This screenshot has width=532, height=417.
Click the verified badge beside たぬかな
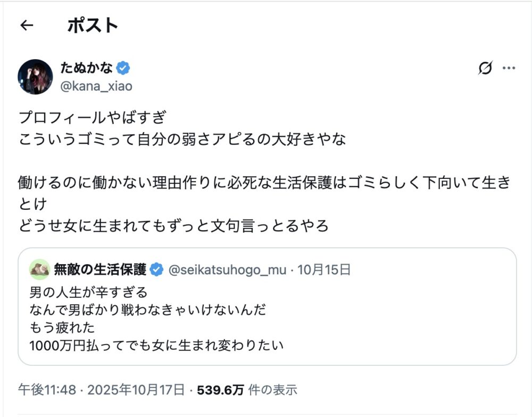(124, 68)
